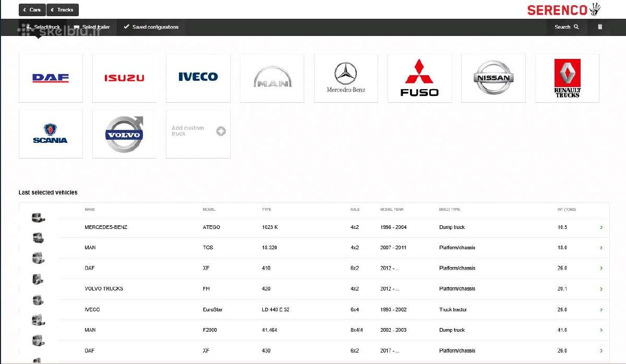Go back to Trucks
Image resolution: width=626 pixels, height=364 pixels.
click(63, 10)
